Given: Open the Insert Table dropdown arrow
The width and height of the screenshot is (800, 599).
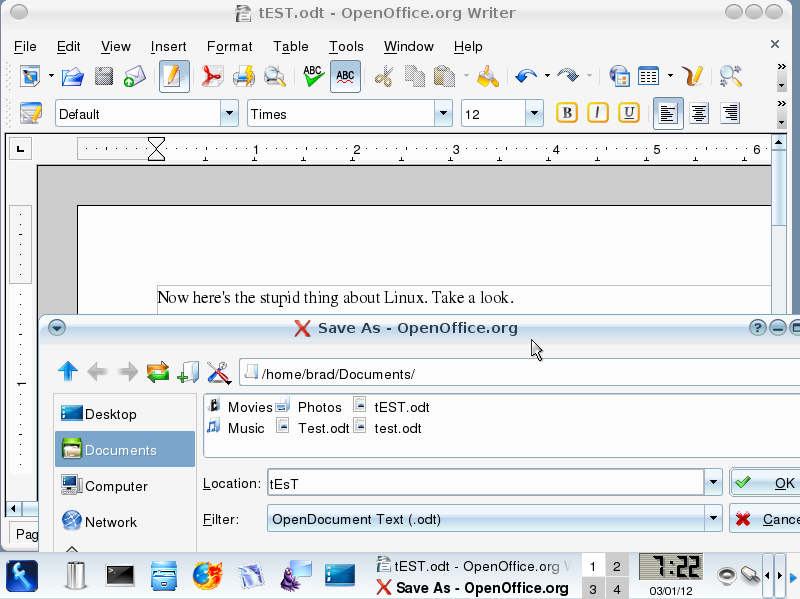Looking at the screenshot, I should 670,77.
